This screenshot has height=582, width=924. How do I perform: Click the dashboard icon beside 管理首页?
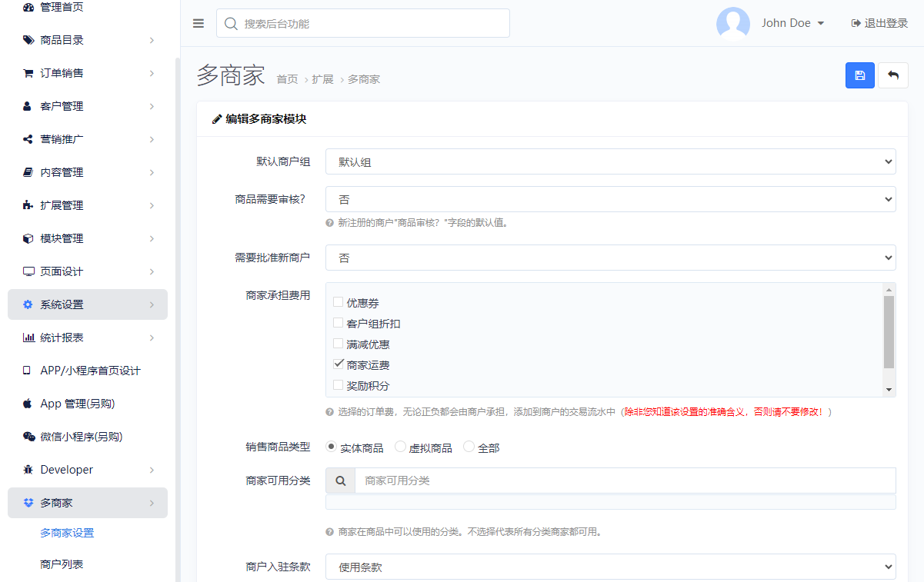point(28,7)
